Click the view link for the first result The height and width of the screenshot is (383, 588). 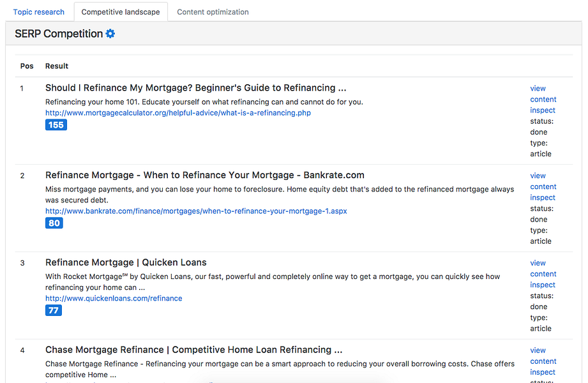[538, 88]
